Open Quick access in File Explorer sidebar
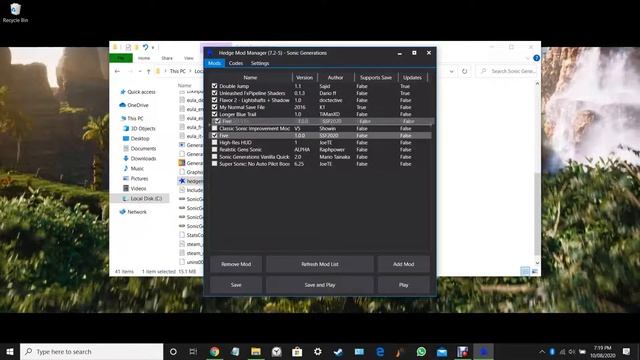 pos(138,92)
